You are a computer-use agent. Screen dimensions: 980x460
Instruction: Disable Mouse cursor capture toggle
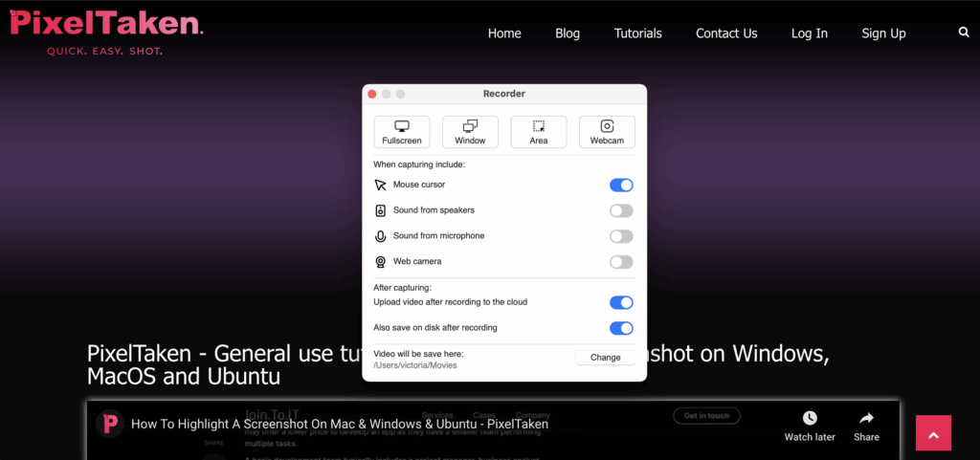coord(621,186)
